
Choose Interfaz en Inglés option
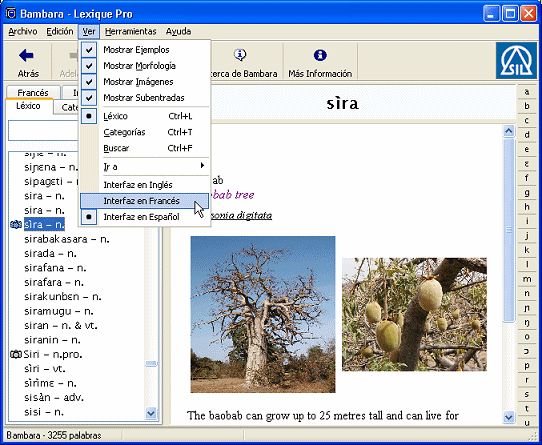(x=144, y=185)
